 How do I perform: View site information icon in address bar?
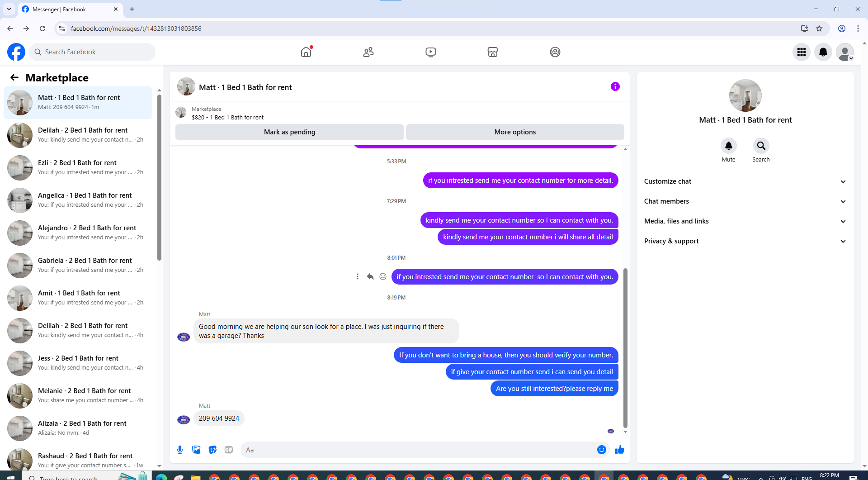[62, 29]
